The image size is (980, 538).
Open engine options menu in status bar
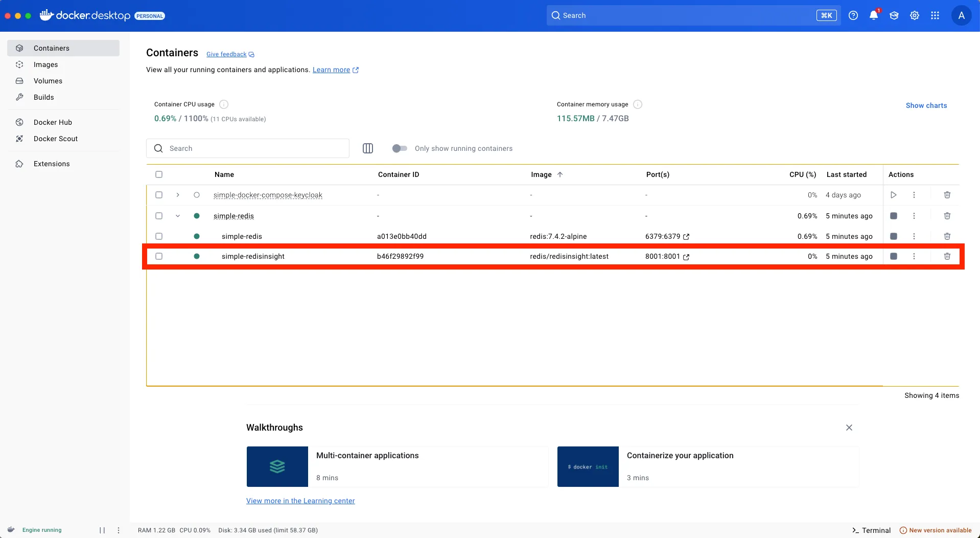coord(119,530)
